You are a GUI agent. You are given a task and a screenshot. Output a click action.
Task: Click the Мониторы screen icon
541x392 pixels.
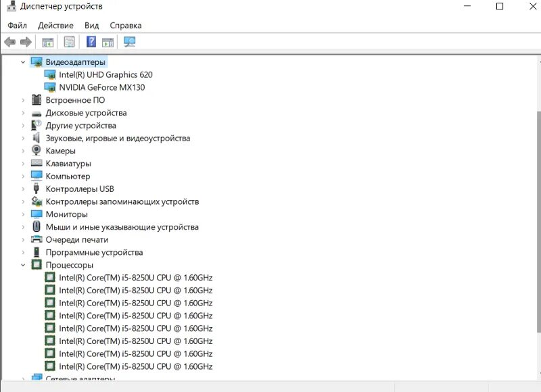pyautogui.click(x=37, y=214)
